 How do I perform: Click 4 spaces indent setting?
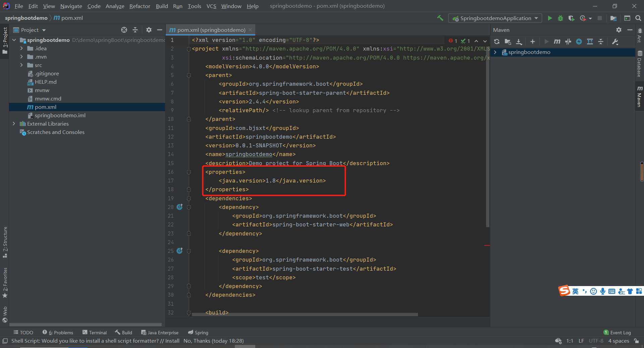click(x=619, y=341)
